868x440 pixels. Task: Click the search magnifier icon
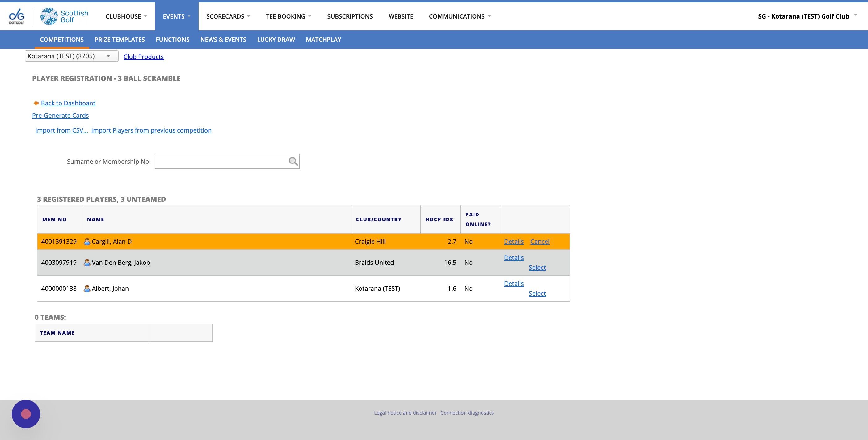(293, 162)
